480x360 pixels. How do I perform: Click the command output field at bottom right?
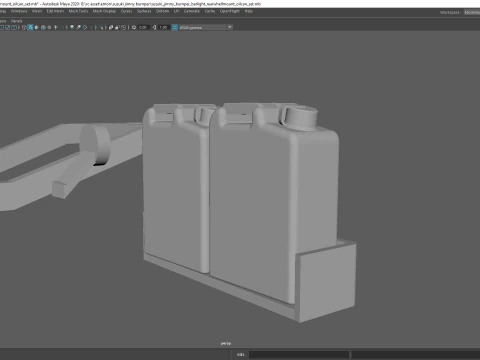416,354
